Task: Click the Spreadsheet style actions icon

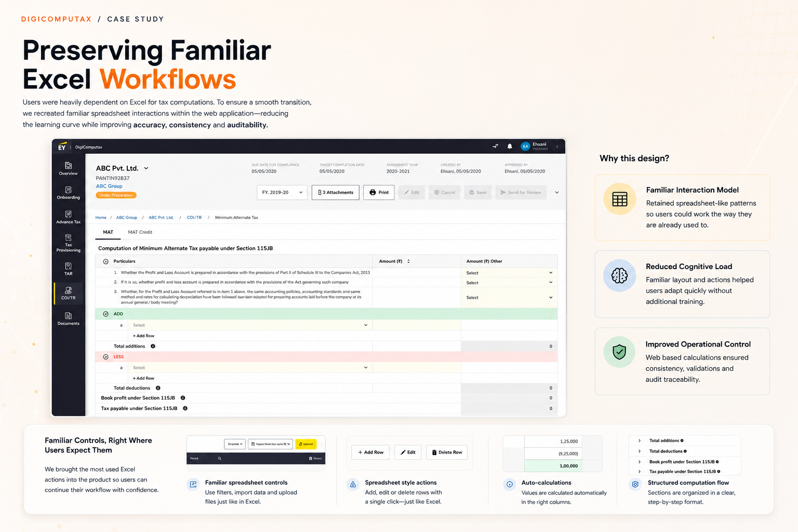Action: (353, 484)
